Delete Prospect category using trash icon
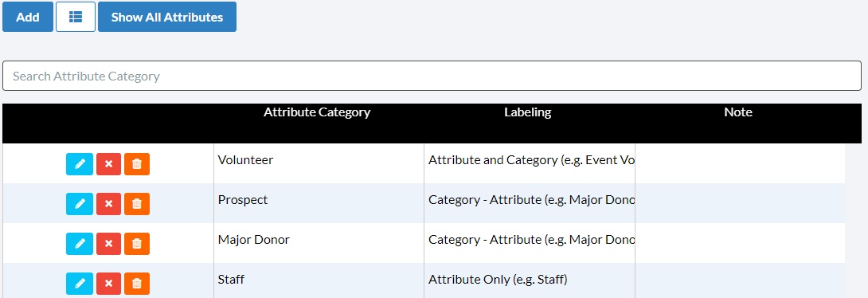Screen dimensions: 868x298 pos(137,204)
